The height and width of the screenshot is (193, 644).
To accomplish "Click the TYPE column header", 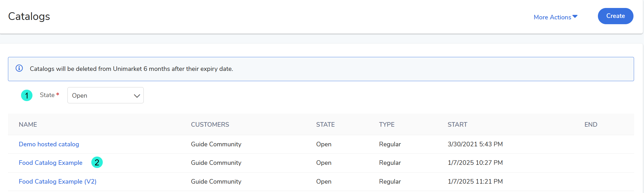I will [386, 124].
